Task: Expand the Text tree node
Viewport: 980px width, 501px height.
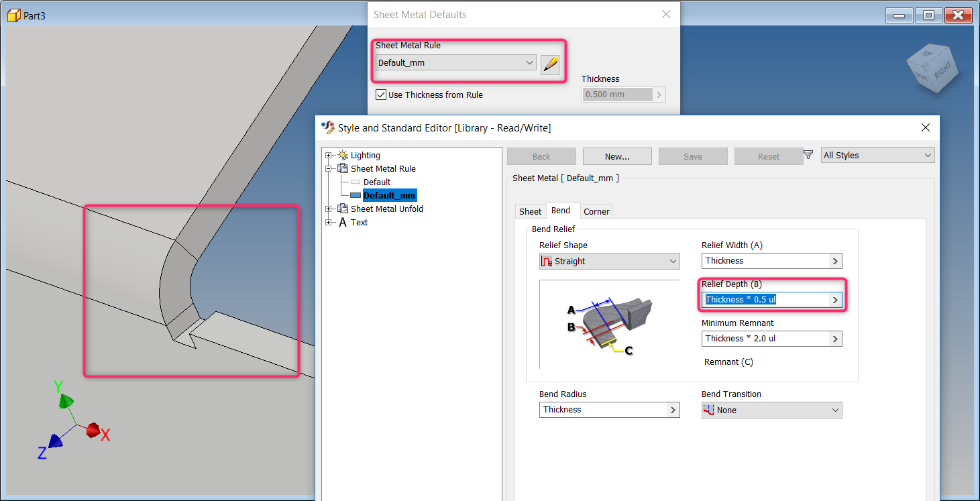Action: (329, 222)
